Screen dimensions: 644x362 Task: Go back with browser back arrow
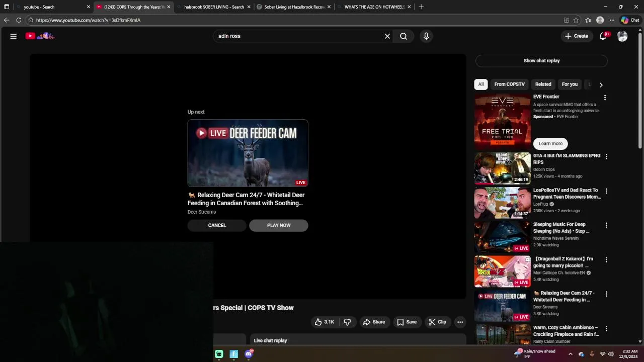pos(7,20)
